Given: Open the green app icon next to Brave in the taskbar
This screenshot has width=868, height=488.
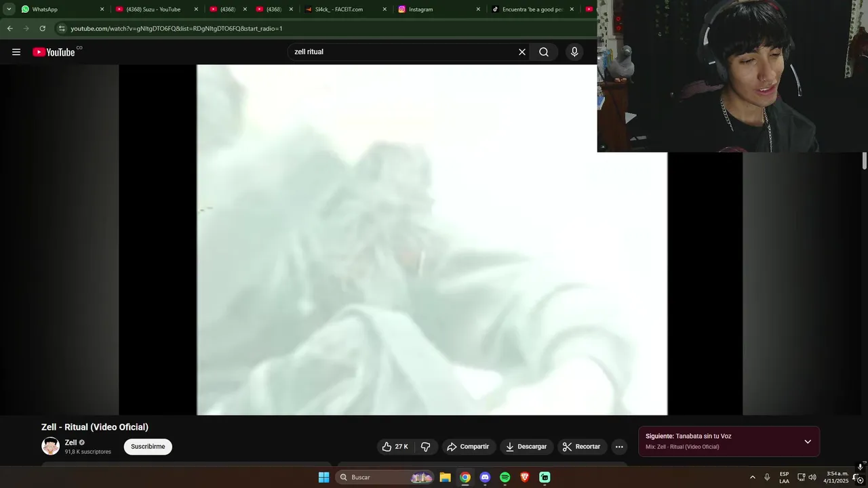Looking at the screenshot, I should pyautogui.click(x=545, y=477).
